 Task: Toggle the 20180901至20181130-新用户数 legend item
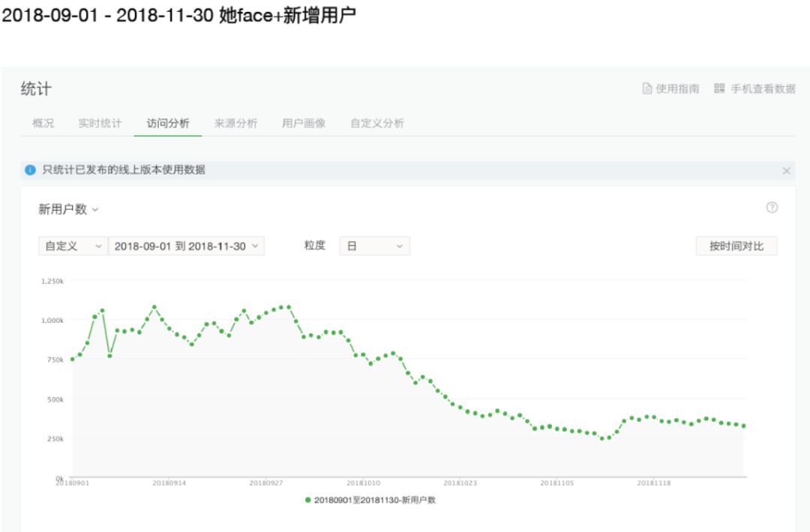[370, 500]
